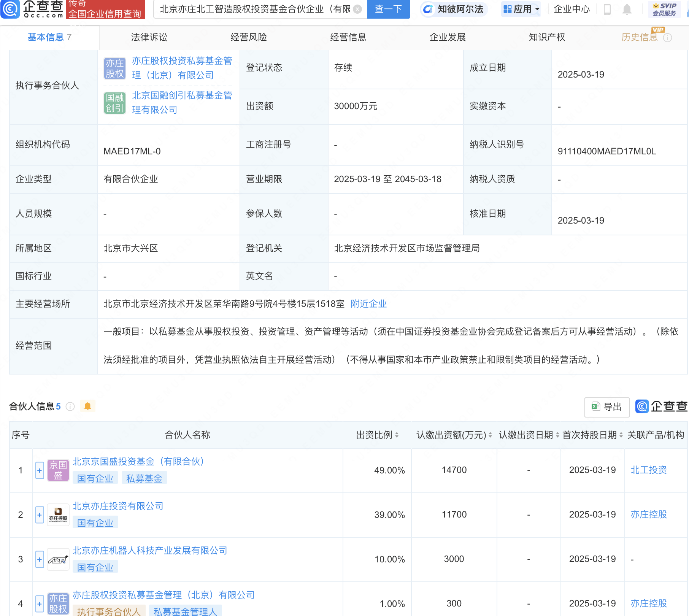Click the Qcc.com logo icon

coord(10,9)
